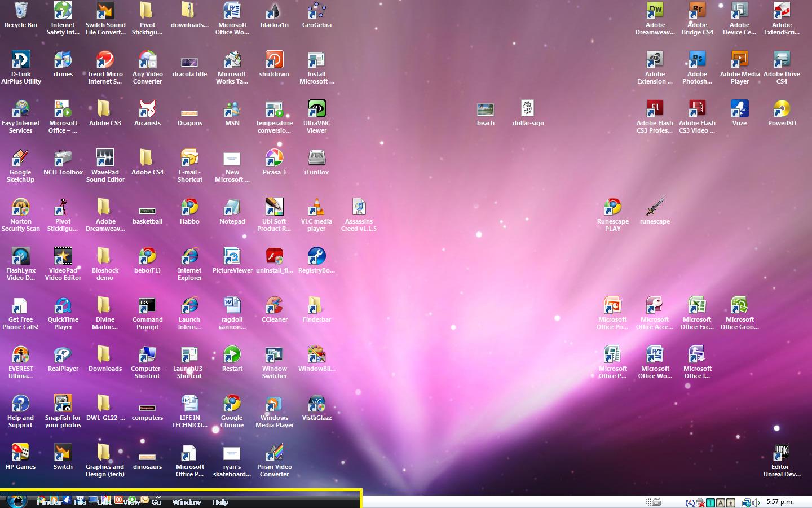Launch the Unreal Dev Editor icon
The height and width of the screenshot is (508, 812).
[782, 461]
